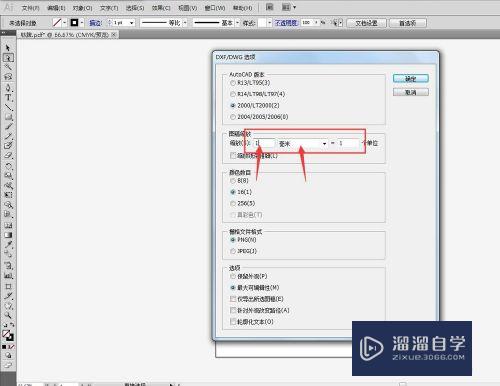
Task: Pick the Rotate tool
Action: point(8,166)
